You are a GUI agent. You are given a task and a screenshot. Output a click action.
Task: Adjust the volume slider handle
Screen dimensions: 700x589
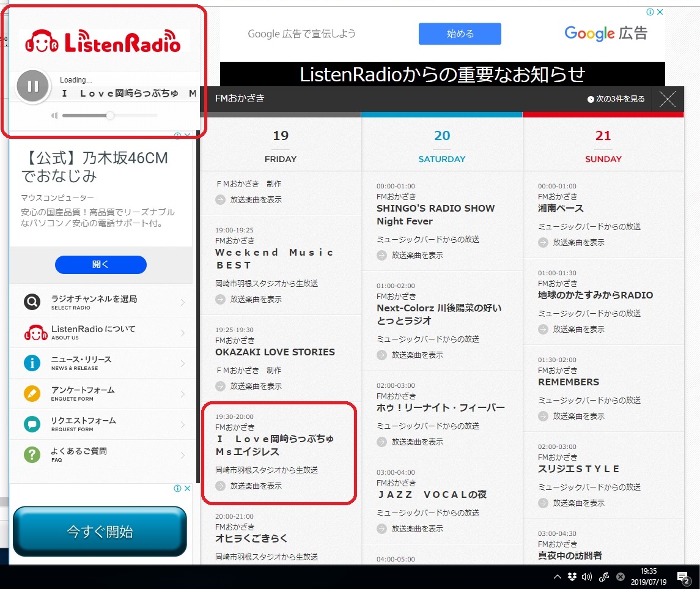point(110,116)
